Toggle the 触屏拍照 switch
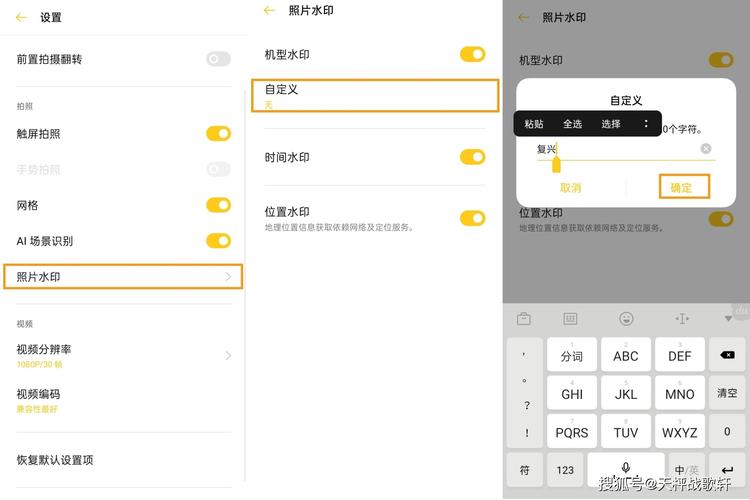Screen dimensions: 750x500 218,133
